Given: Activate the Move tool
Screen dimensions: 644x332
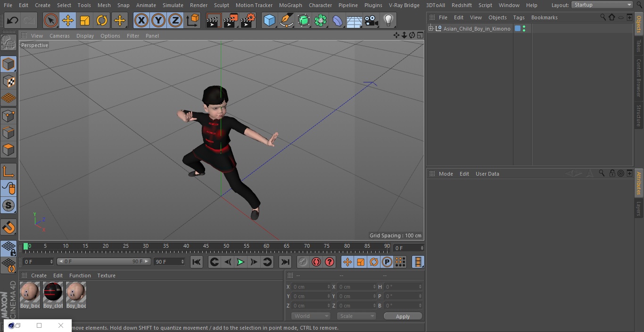Looking at the screenshot, I should [x=68, y=20].
